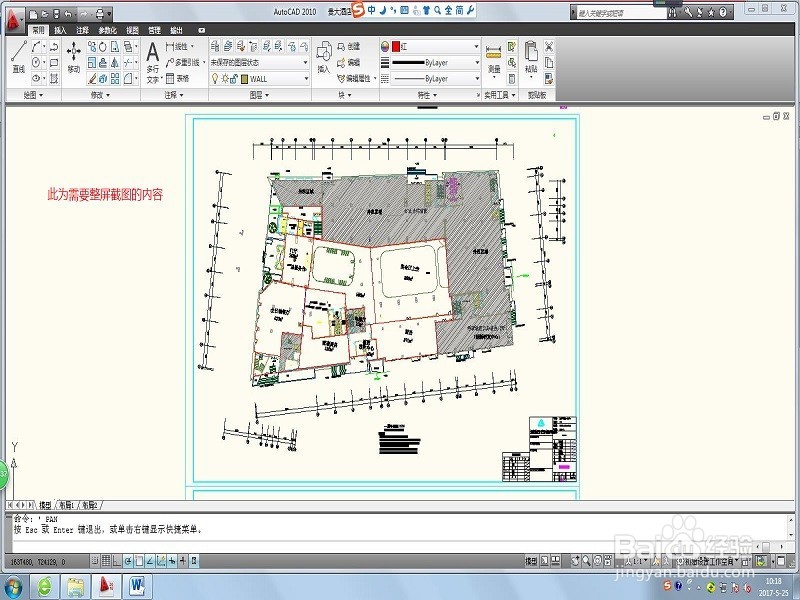Click the Undo arrow in quick access toolbar
The height and width of the screenshot is (600, 800).
coord(68,14)
